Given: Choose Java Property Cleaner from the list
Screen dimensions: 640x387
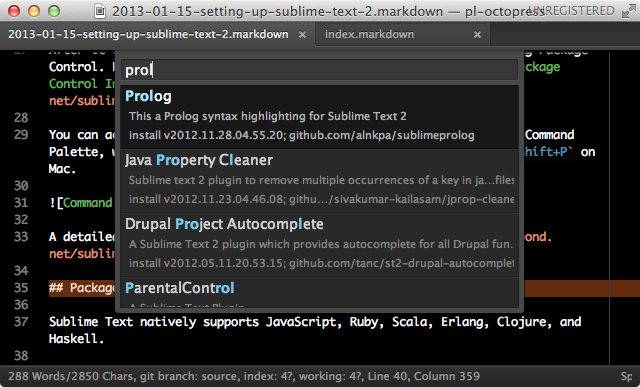Looking at the screenshot, I should click(x=320, y=181).
